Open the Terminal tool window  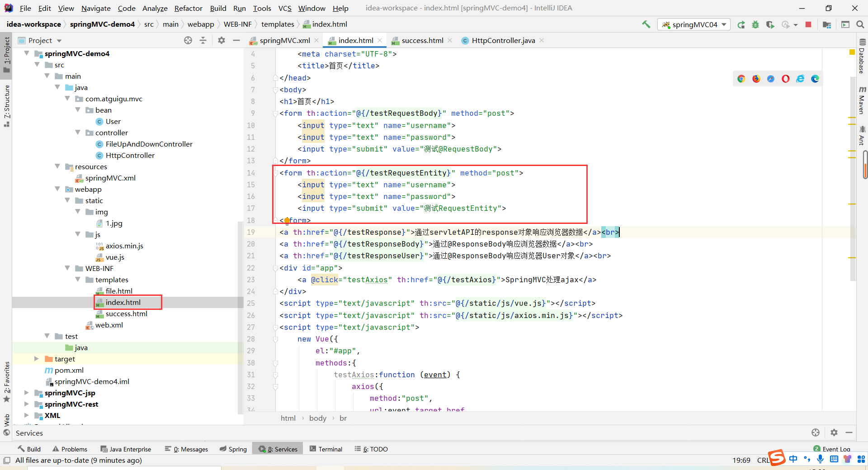(326, 449)
